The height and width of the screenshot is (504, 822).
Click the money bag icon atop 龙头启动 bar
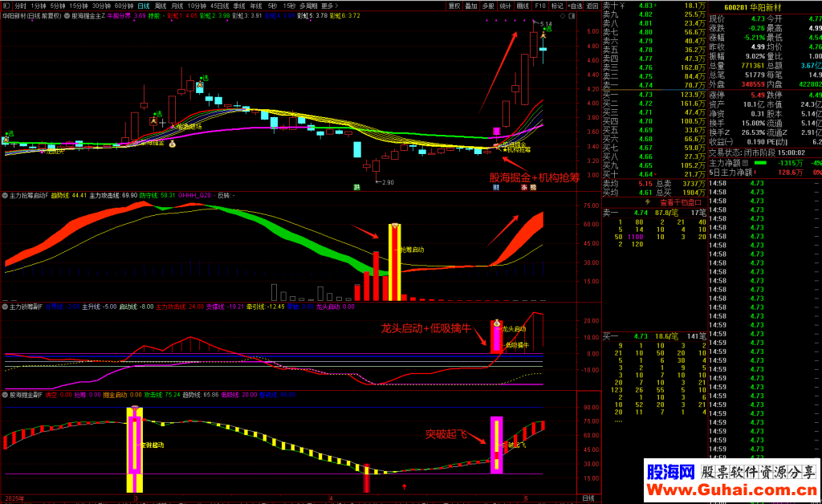[x=496, y=323]
